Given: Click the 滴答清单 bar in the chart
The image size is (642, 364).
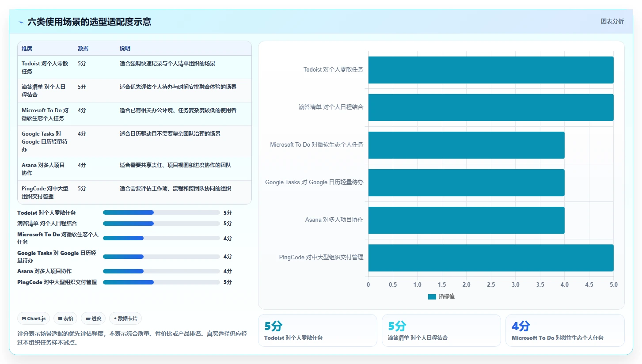Looking at the screenshot, I should [x=491, y=107].
